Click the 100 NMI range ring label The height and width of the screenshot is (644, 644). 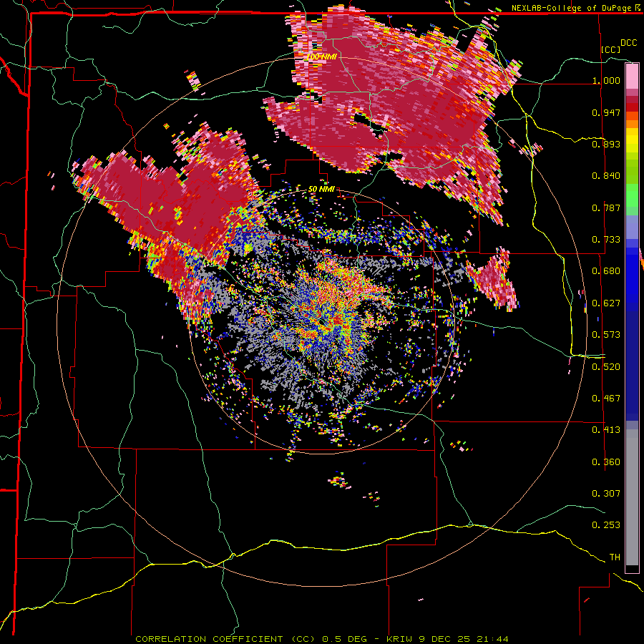[321, 57]
